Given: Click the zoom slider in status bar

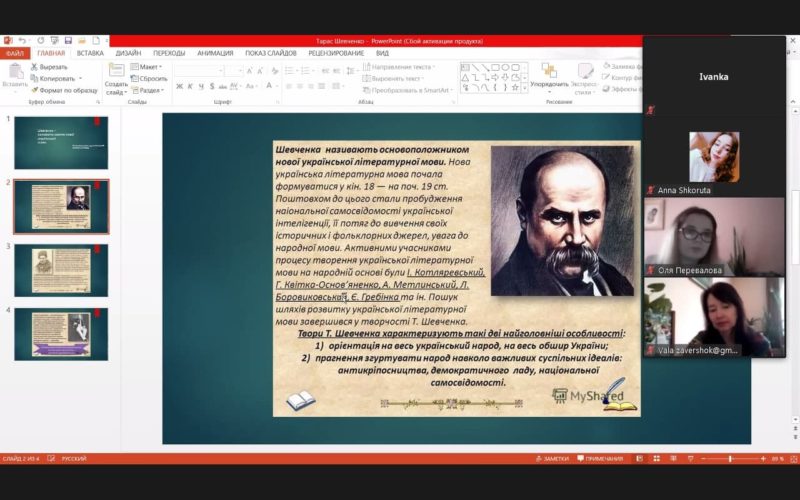Looking at the screenshot, I should [730, 458].
